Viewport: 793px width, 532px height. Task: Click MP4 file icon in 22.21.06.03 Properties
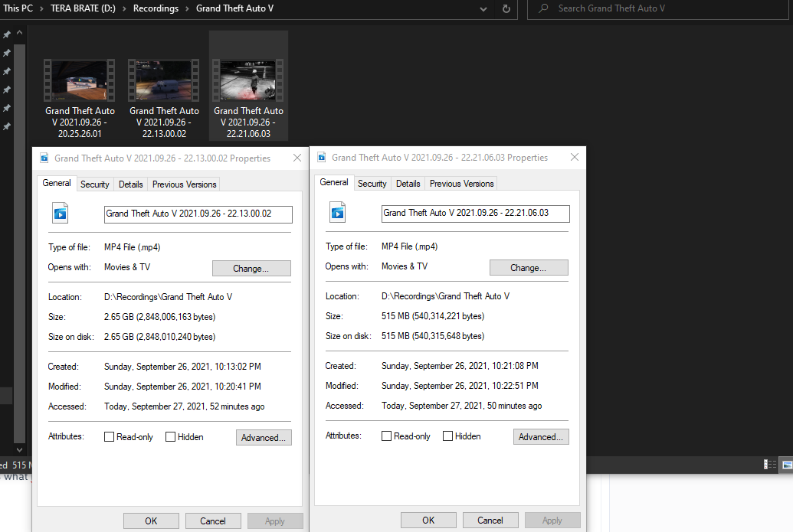pos(337,212)
